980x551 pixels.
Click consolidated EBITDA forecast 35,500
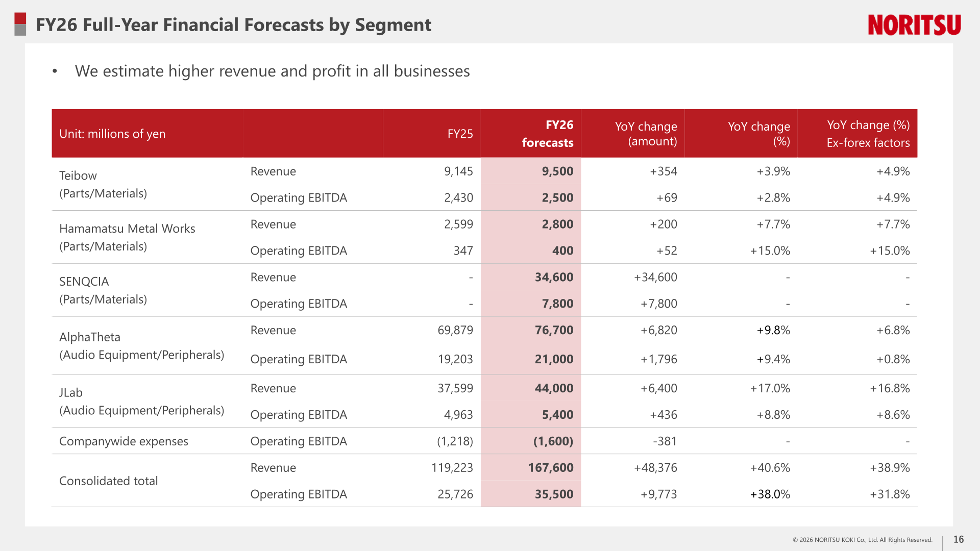pyautogui.click(x=554, y=495)
